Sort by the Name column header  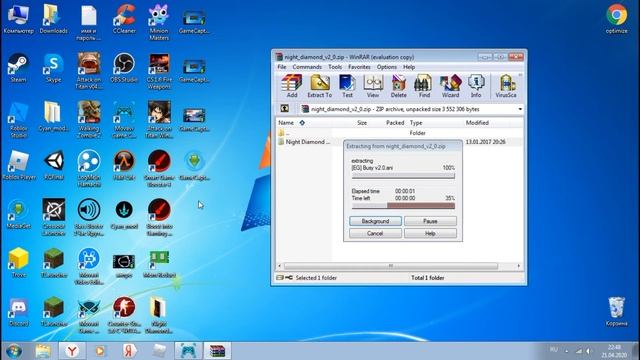286,122
